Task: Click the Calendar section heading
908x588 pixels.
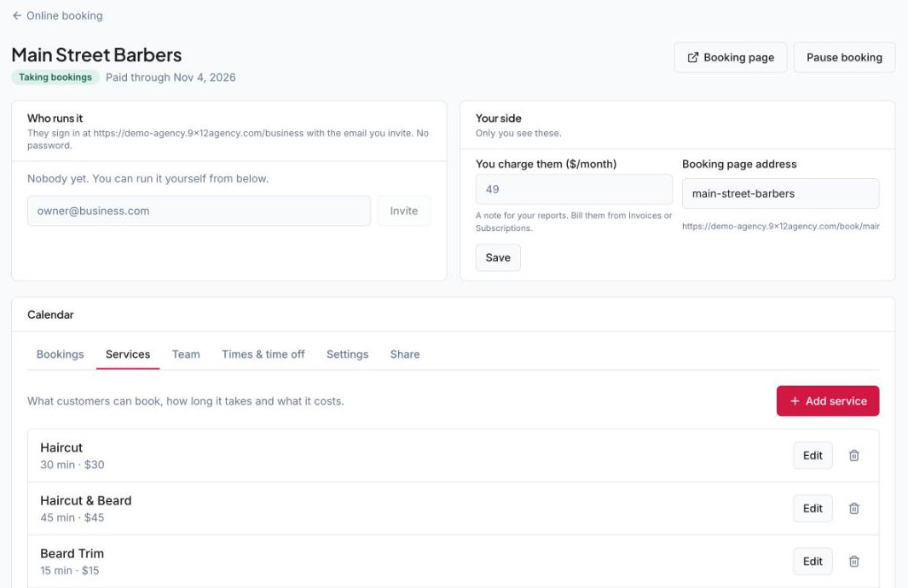Action: click(50, 314)
